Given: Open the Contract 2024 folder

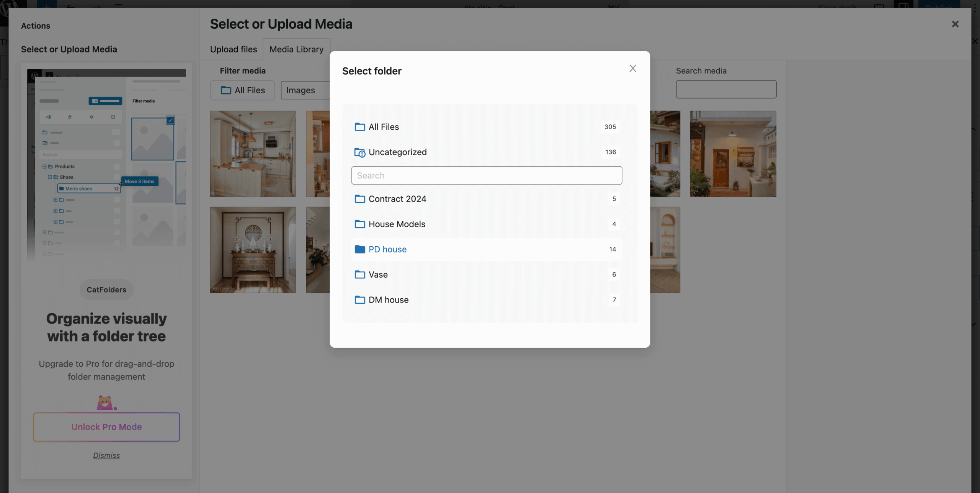Looking at the screenshot, I should (x=487, y=199).
